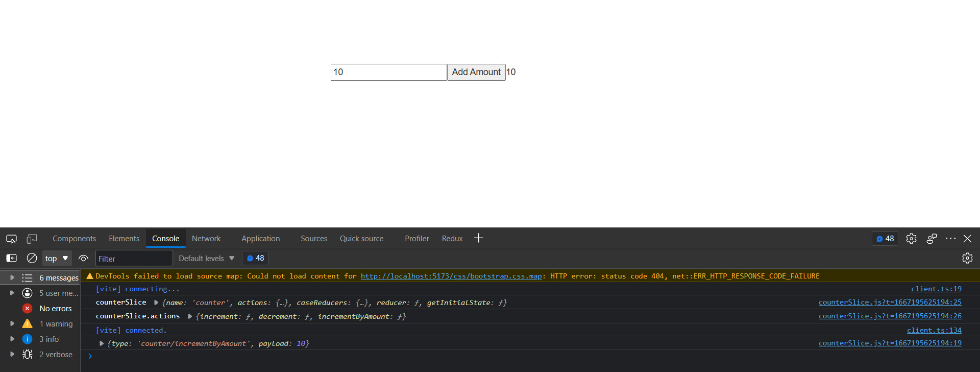Open console settings gear icon

967,258
